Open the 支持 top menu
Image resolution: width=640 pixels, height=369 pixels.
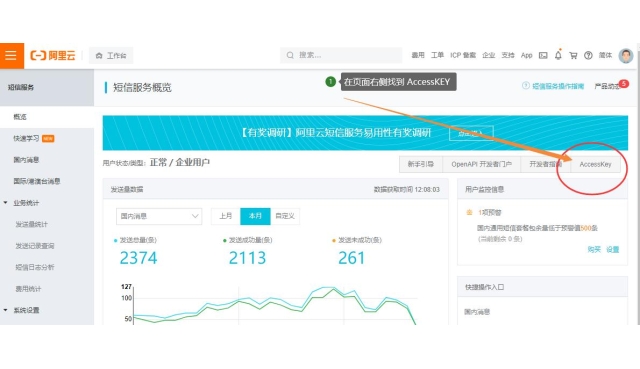508,55
